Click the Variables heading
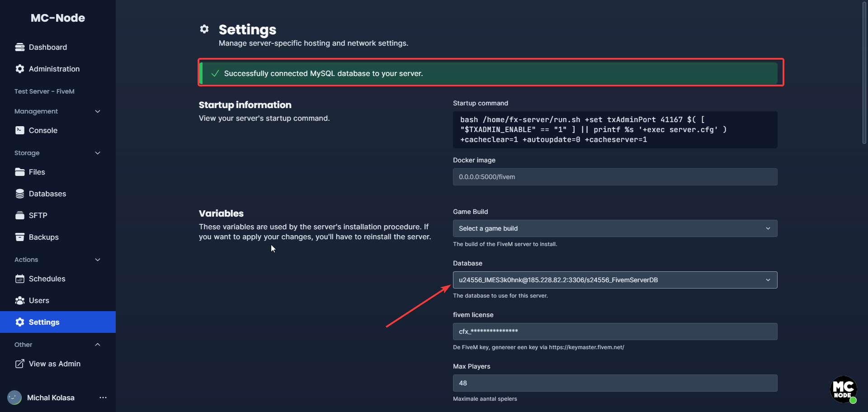The width and height of the screenshot is (868, 412). 221,213
